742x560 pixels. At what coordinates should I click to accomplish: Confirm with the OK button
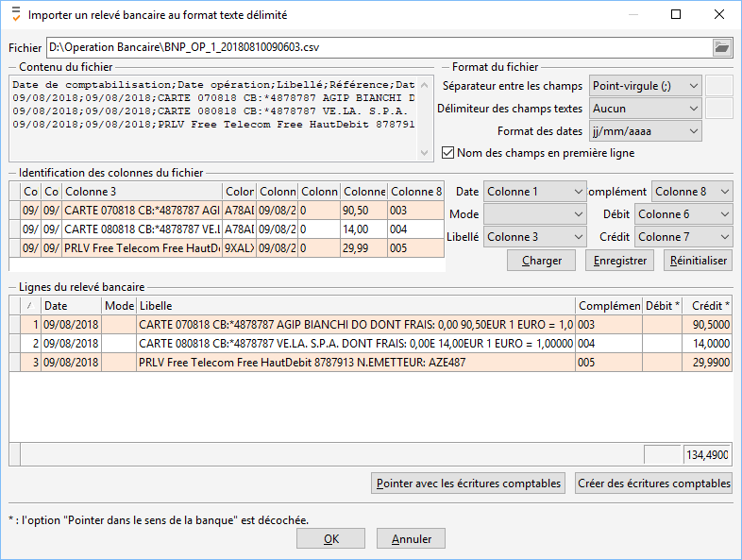pyautogui.click(x=330, y=538)
